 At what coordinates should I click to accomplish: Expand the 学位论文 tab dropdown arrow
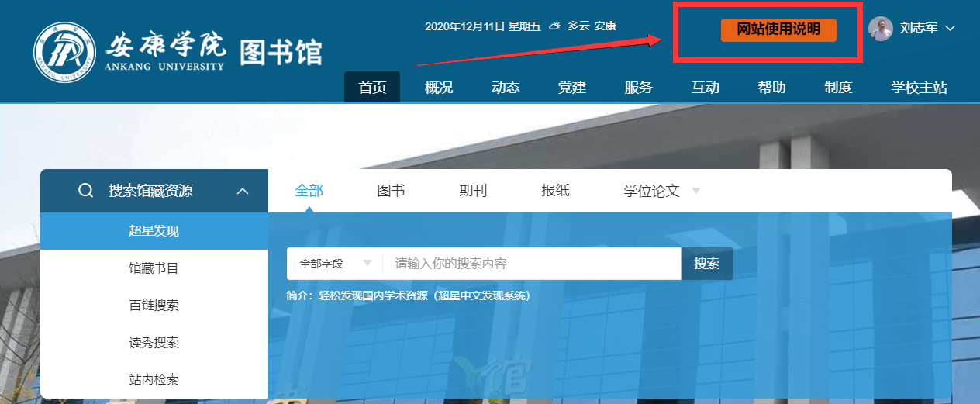click(x=695, y=191)
